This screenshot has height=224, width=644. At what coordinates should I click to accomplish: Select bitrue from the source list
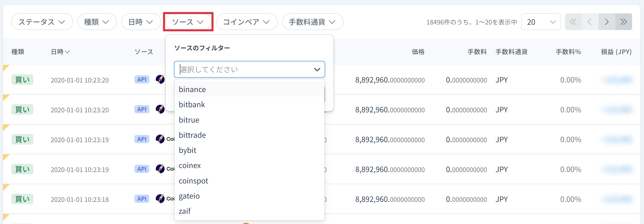point(250,120)
